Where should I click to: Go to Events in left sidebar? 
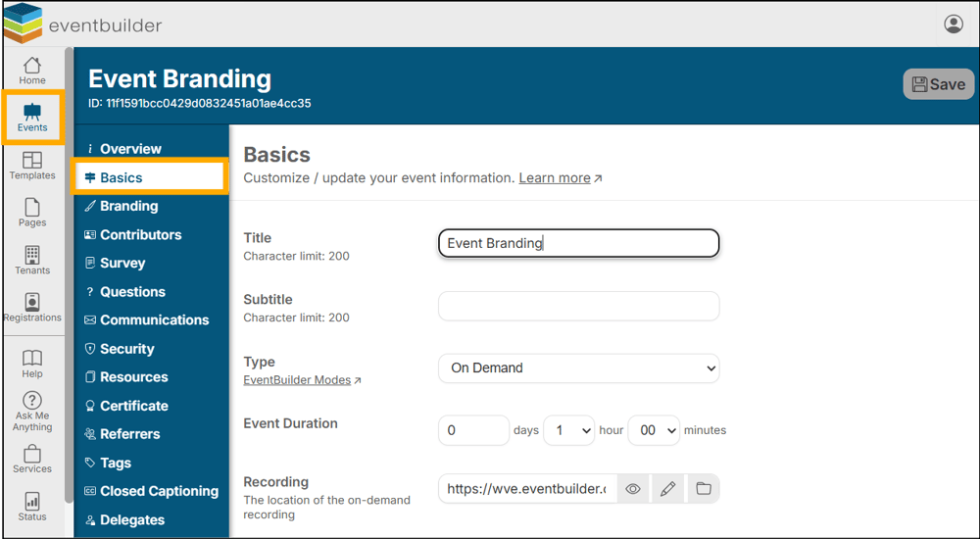(x=32, y=118)
